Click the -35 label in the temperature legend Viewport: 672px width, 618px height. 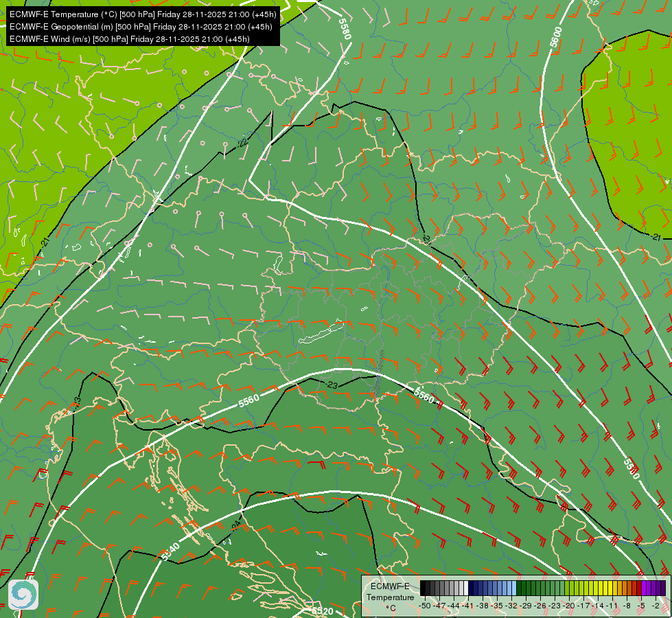click(x=498, y=606)
